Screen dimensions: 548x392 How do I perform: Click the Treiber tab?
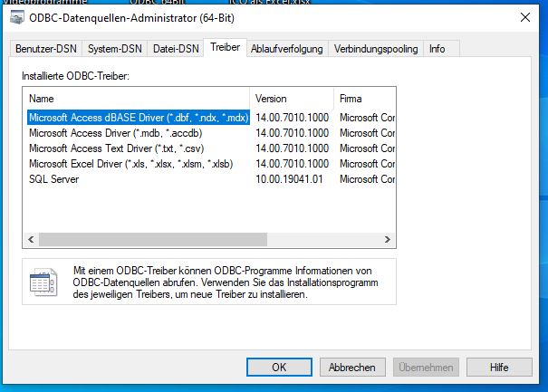point(225,47)
